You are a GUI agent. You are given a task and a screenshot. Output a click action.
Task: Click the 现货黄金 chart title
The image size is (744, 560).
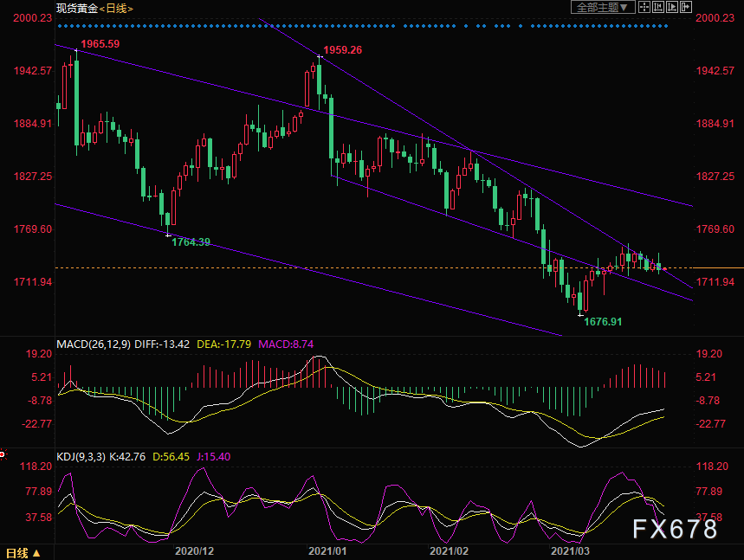click(77, 8)
